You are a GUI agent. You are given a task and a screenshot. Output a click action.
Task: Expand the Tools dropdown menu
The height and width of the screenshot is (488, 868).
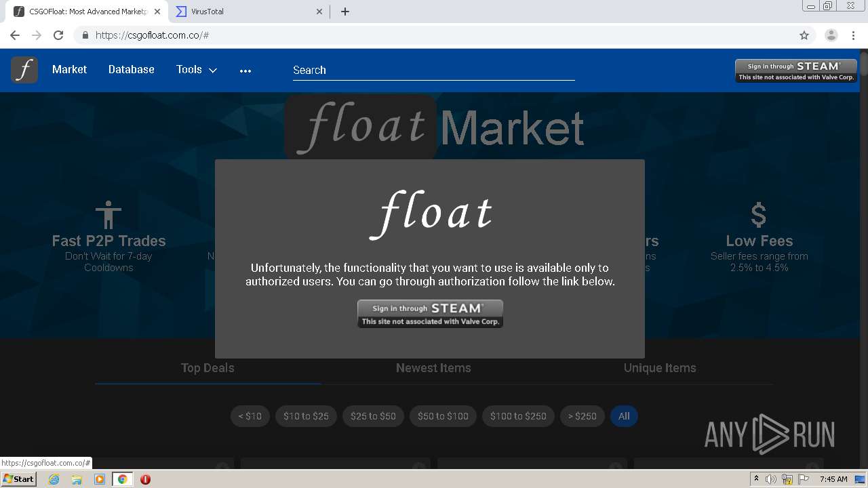pos(197,70)
